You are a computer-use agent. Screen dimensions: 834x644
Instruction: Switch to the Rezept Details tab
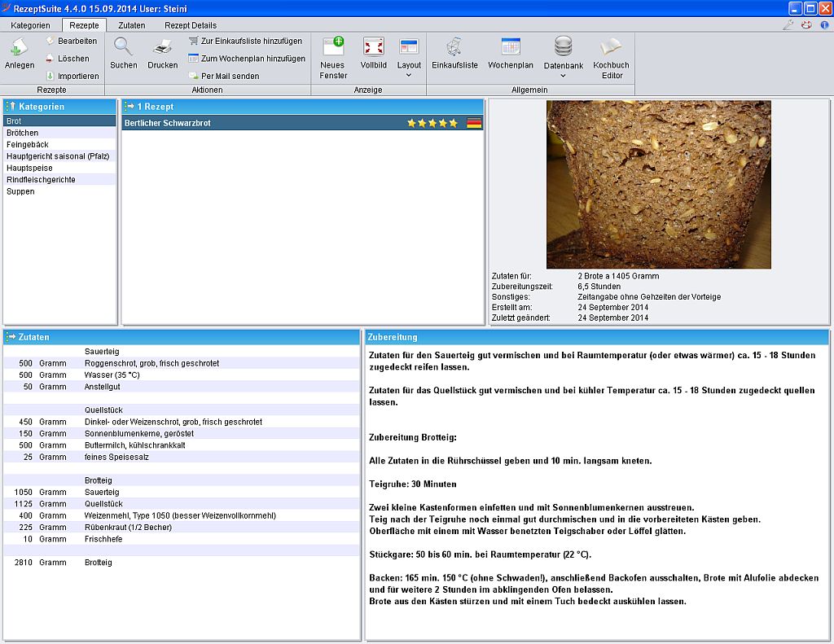coord(189,25)
